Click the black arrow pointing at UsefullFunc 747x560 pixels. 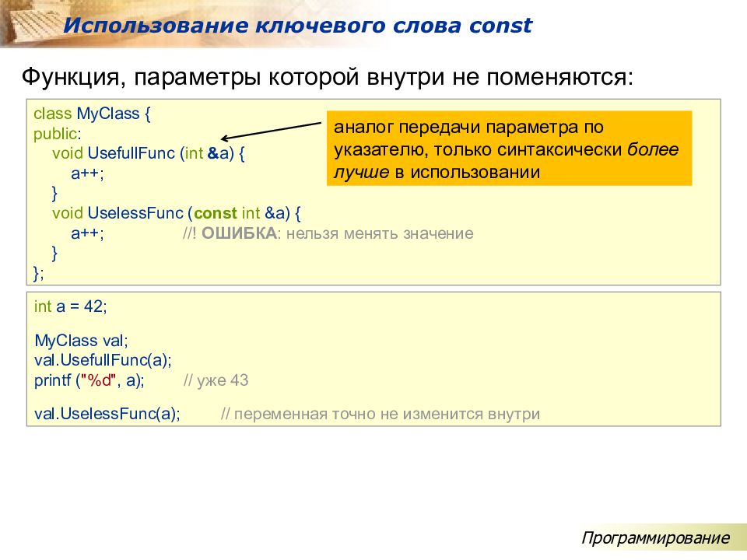[x=271, y=128]
